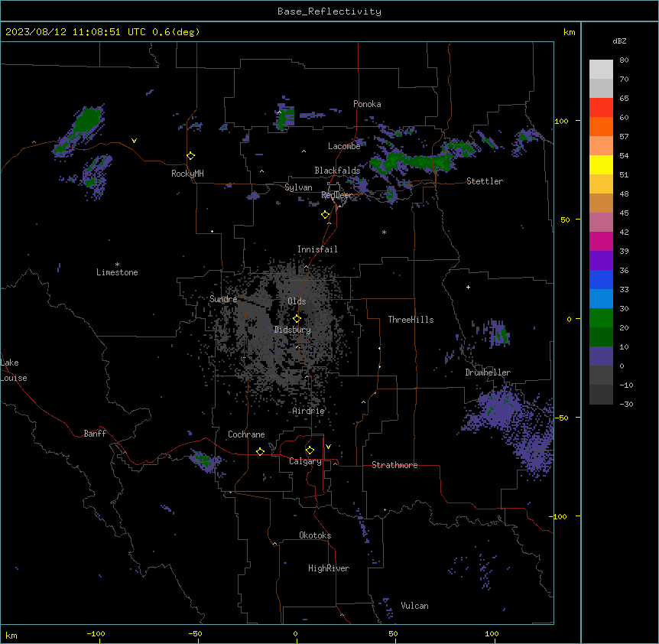Click the dark gray -10 dBZ swatch
659x644 pixels.
pyautogui.click(x=601, y=395)
